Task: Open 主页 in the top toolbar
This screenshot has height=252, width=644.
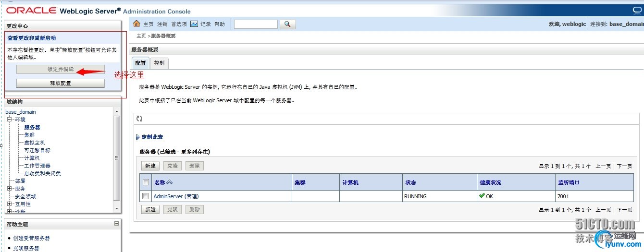Action: click(x=149, y=24)
